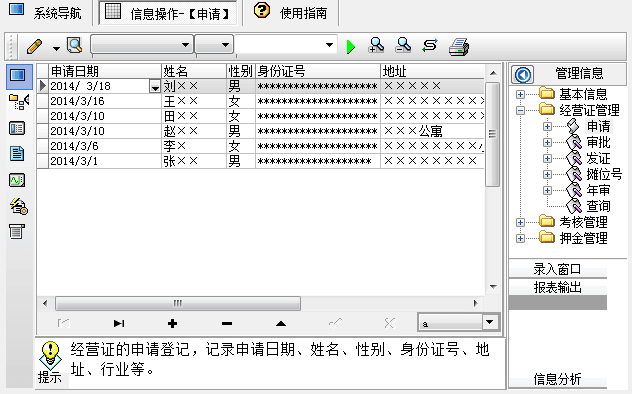The image size is (632, 394).
Task: Click the add search condition icon
Action: pos(376,46)
